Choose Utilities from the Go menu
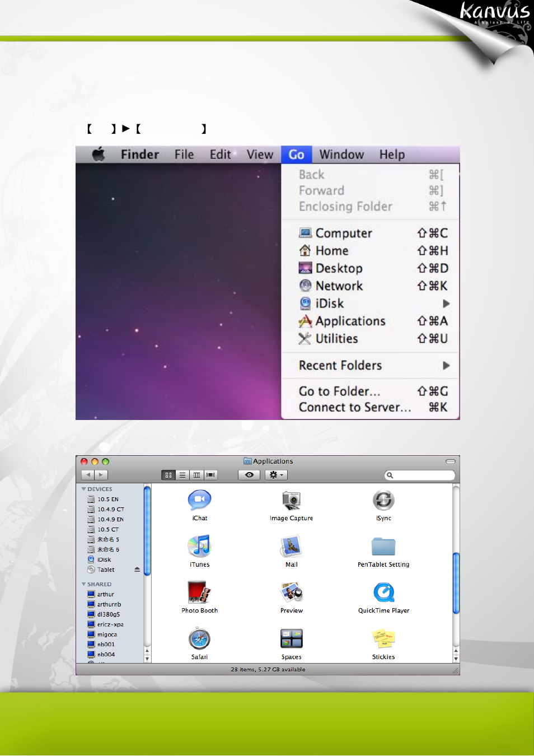 371,338
